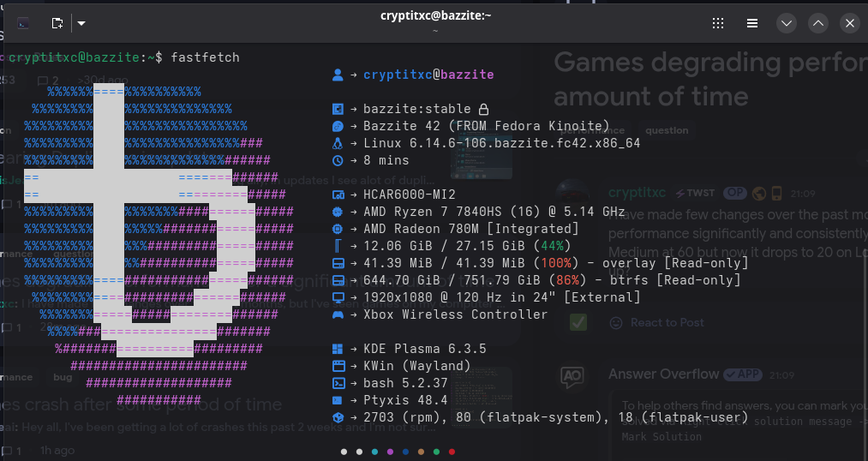
Task: Select 'performance' tag in background Discord post
Action: click(592, 130)
